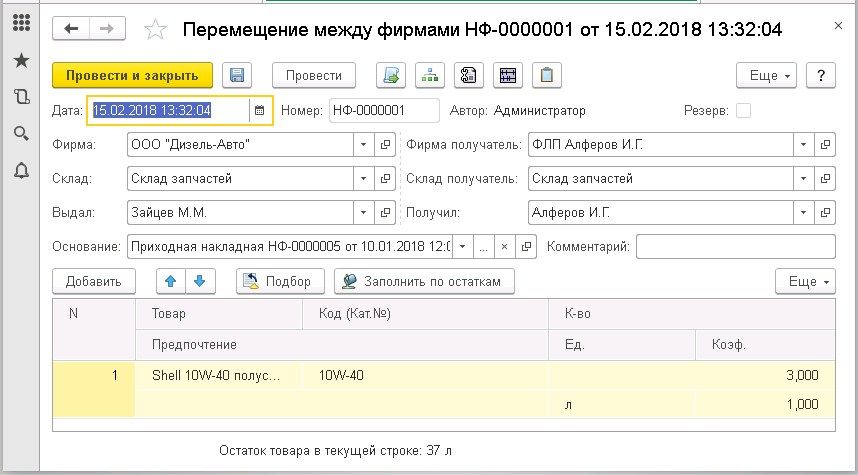Open Favorites star in left sidebar
The width and height of the screenshot is (858, 475).
pos(21,60)
